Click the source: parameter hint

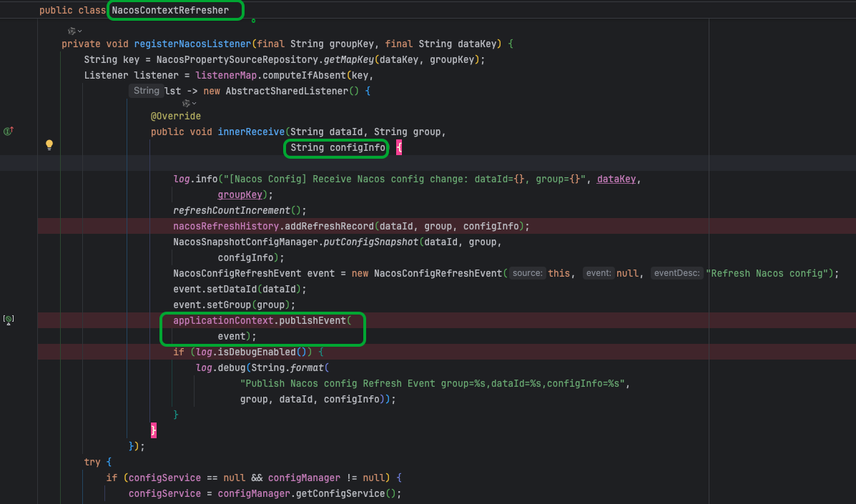coord(527,273)
